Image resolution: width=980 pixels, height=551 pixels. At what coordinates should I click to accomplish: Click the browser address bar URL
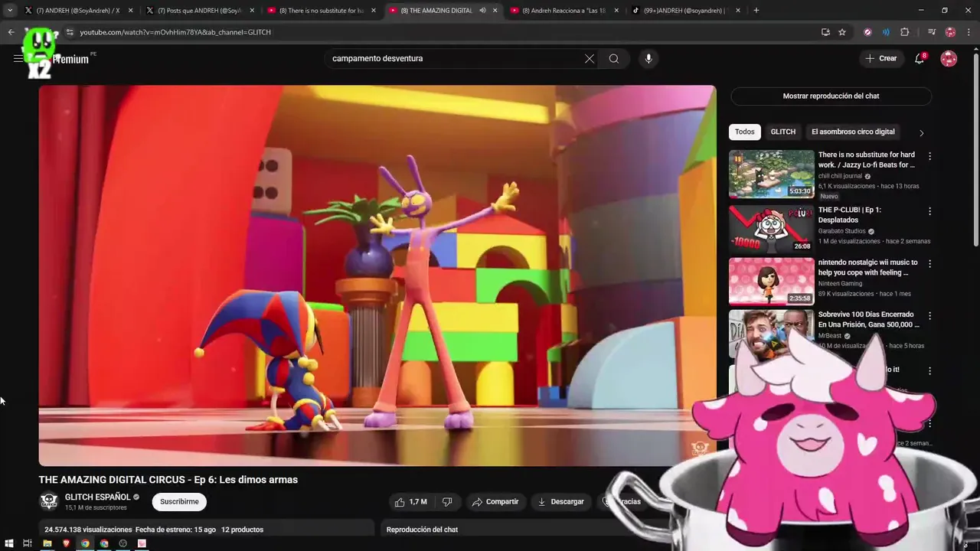pyautogui.click(x=175, y=32)
